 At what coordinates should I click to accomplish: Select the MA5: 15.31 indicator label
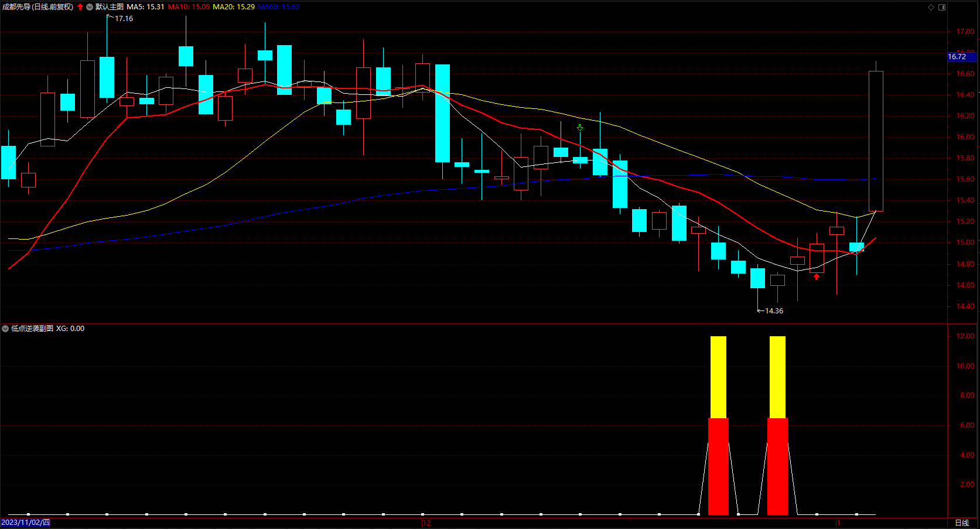click(145, 7)
